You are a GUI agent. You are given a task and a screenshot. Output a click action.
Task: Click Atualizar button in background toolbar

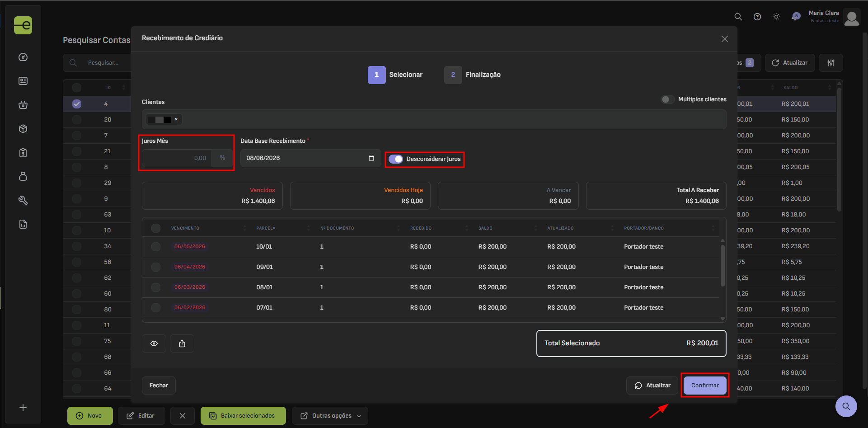pyautogui.click(x=790, y=63)
